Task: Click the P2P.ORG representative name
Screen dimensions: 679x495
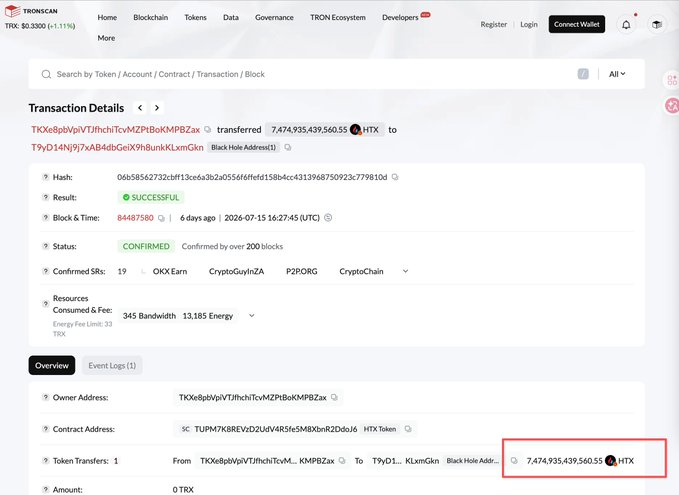Action: pyautogui.click(x=302, y=272)
